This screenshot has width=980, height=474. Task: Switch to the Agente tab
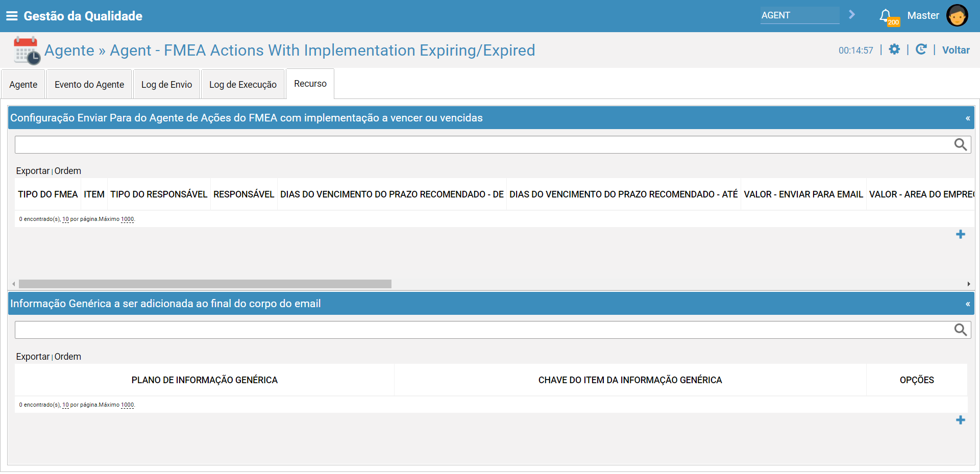[23, 85]
